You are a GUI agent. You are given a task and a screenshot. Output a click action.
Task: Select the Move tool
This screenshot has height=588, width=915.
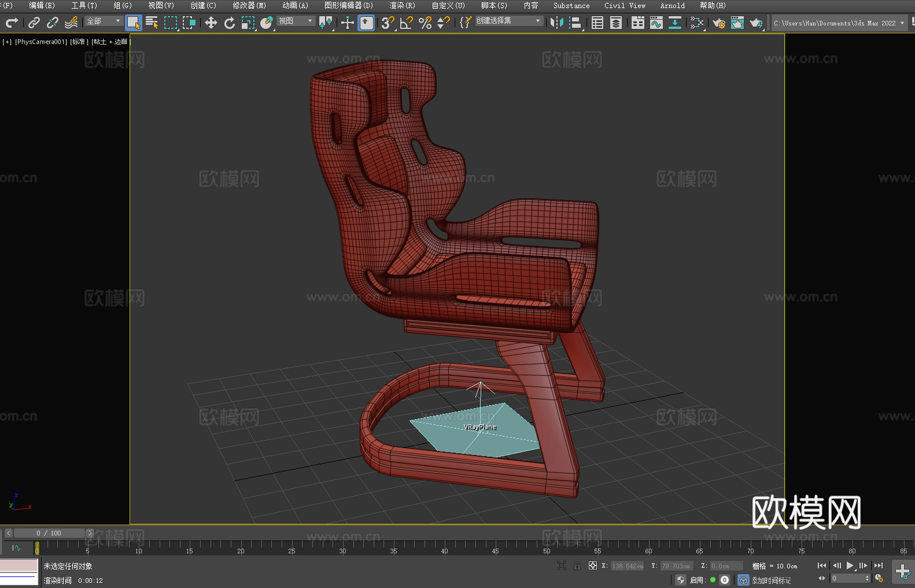tap(211, 23)
